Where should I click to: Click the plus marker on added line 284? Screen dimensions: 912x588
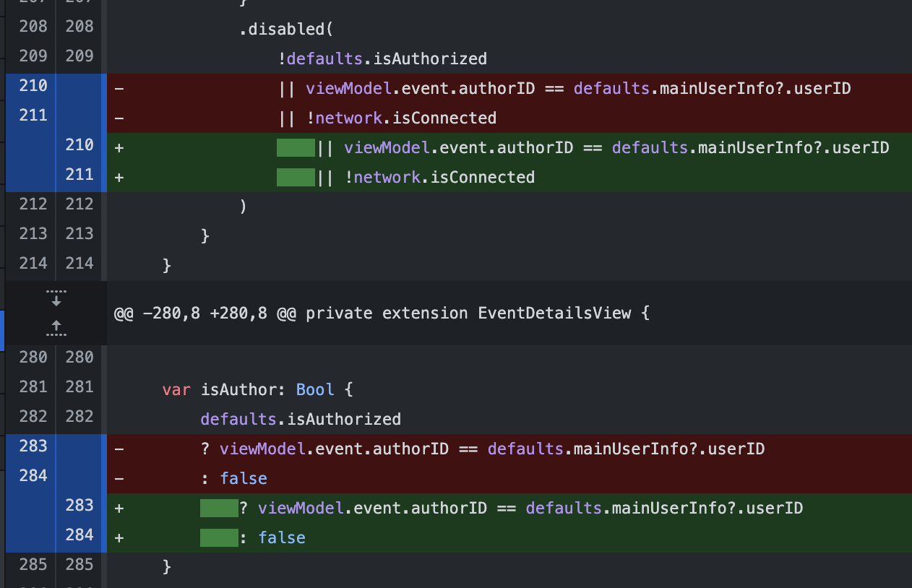pyautogui.click(x=119, y=537)
